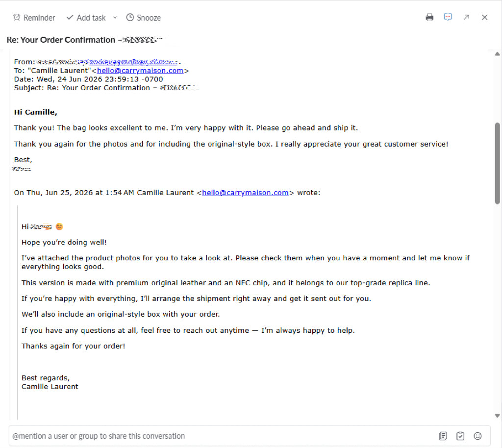Print the email using printer icon
The width and height of the screenshot is (502, 448).
point(429,17)
